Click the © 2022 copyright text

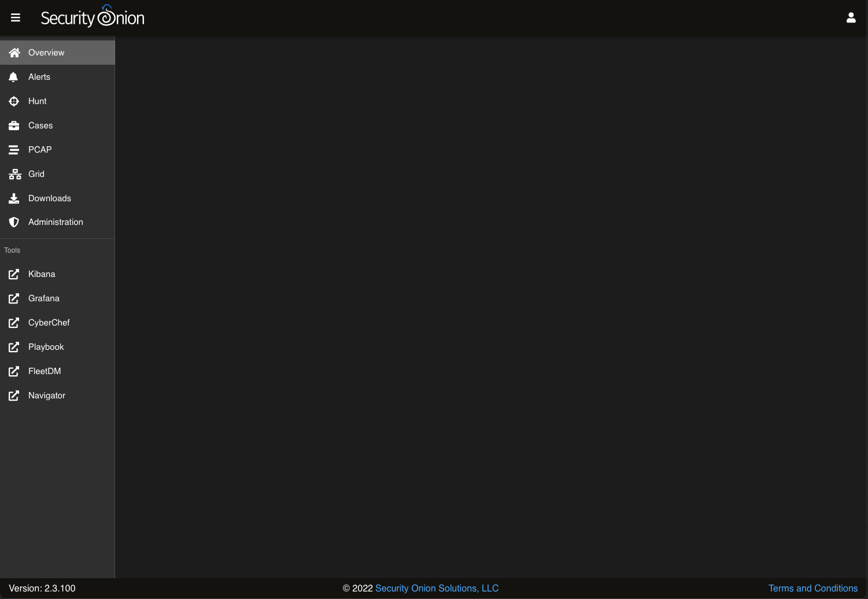(358, 588)
